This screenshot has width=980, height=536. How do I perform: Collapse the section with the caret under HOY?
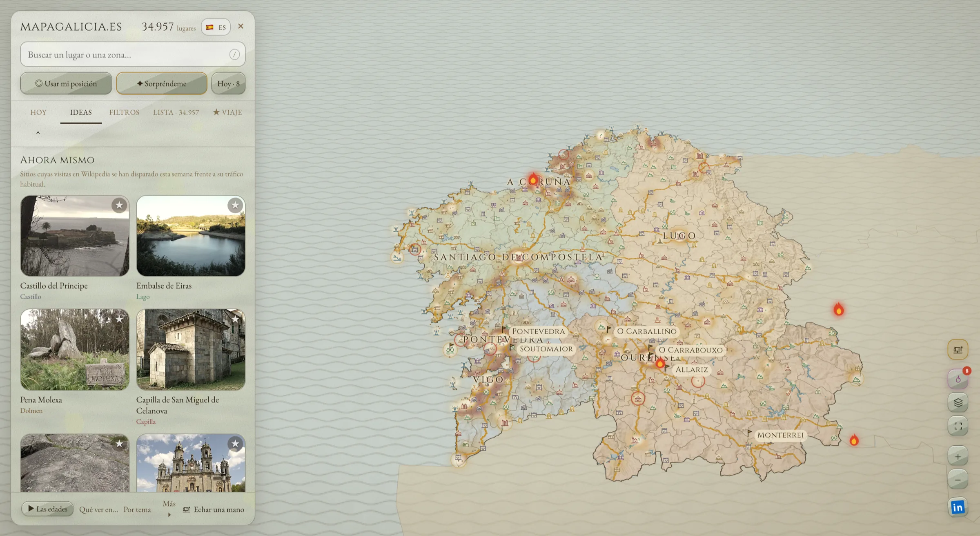pyautogui.click(x=38, y=133)
